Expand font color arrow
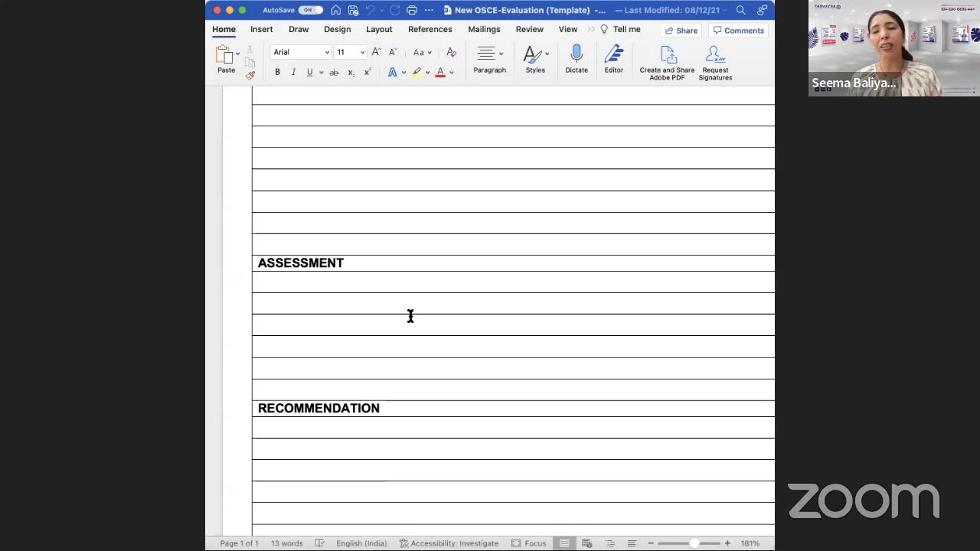This screenshot has width=980, height=551. click(x=451, y=73)
